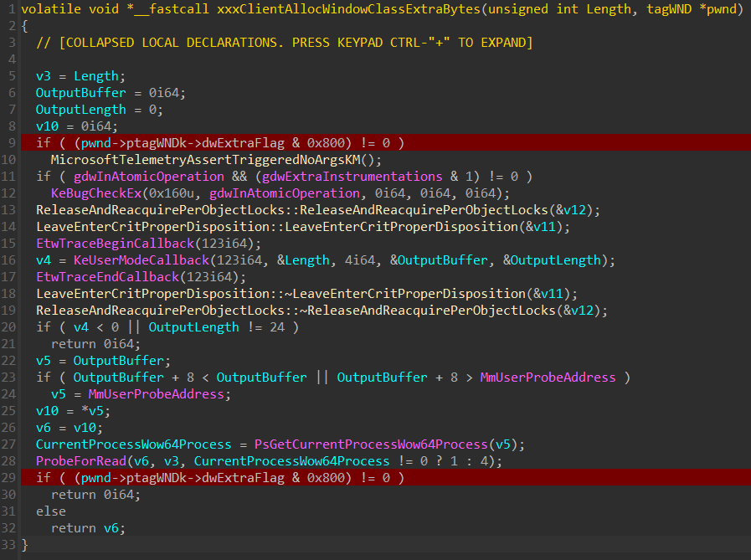Click 'OutputLength != 24' condition on line 20
The width and height of the screenshot is (751, 560).
click(x=217, y=327)
